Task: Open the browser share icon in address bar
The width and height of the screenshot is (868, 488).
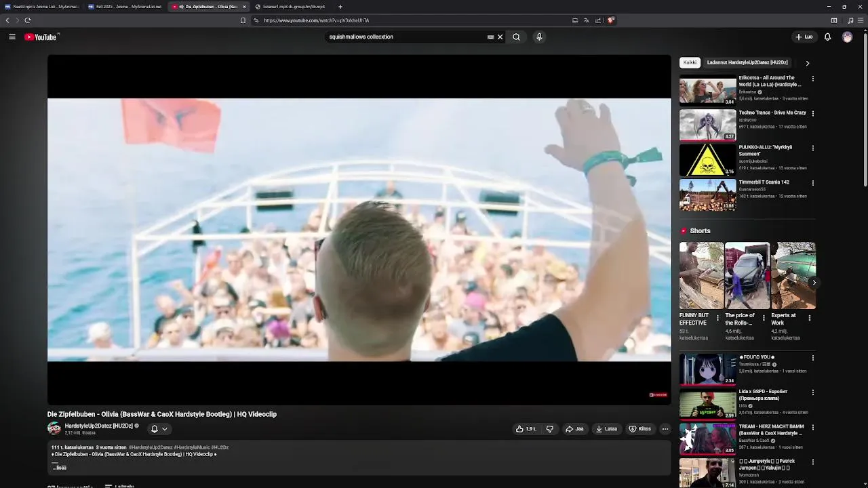Action: (598, 20)
